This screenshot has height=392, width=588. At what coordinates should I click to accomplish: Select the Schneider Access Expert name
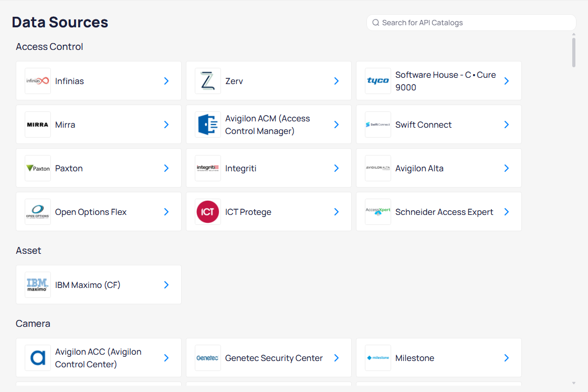(444, 212)
